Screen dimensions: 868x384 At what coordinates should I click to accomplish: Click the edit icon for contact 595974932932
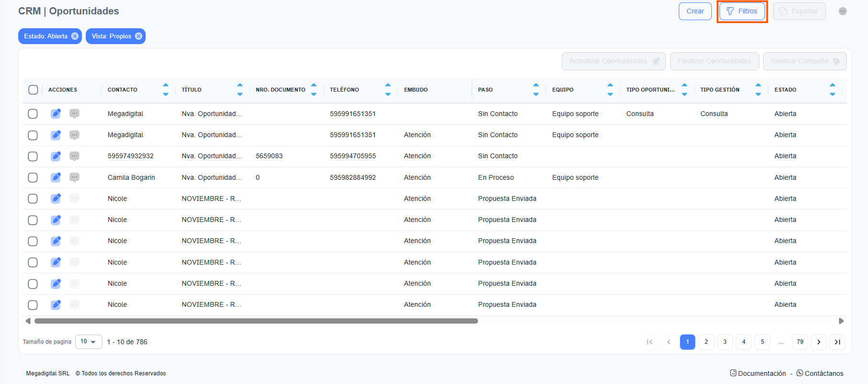[56, 156]
